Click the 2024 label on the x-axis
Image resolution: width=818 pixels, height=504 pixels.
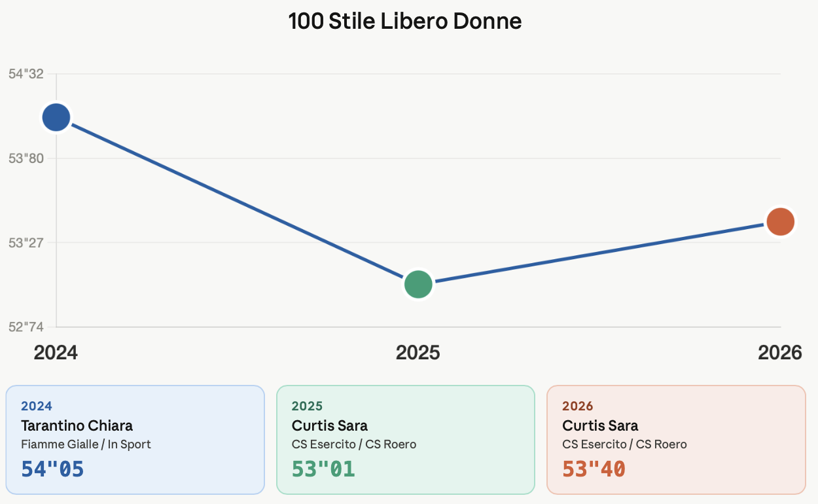click(x=56, y=353)
